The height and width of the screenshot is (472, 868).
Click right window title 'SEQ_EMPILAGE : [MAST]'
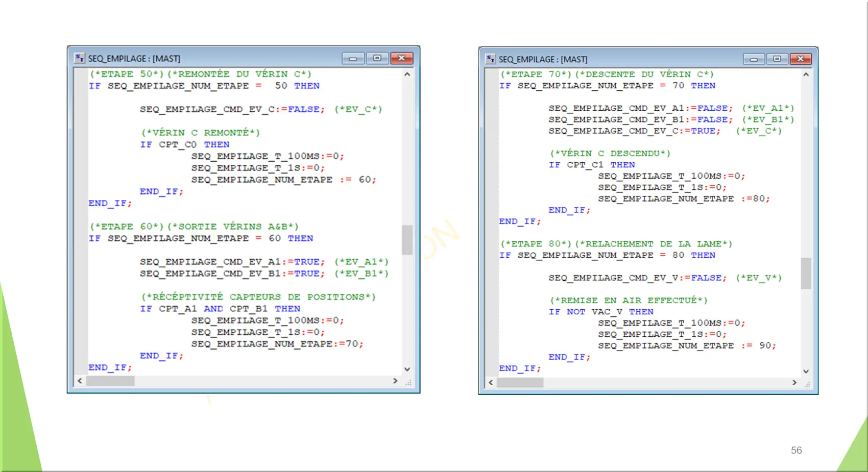pyautogui.click(x=543, y=60)
